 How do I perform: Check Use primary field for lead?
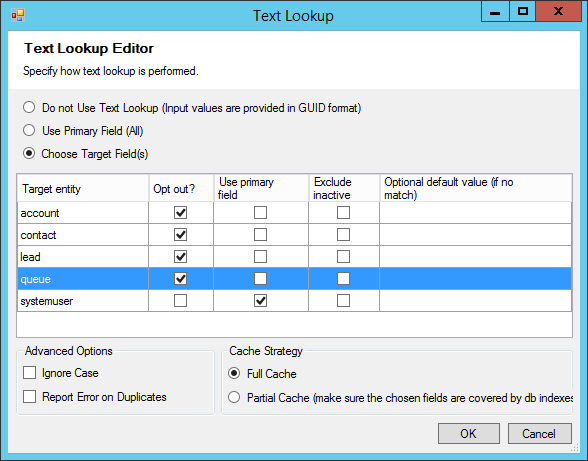pyautogui.click(x=261, y=257)
